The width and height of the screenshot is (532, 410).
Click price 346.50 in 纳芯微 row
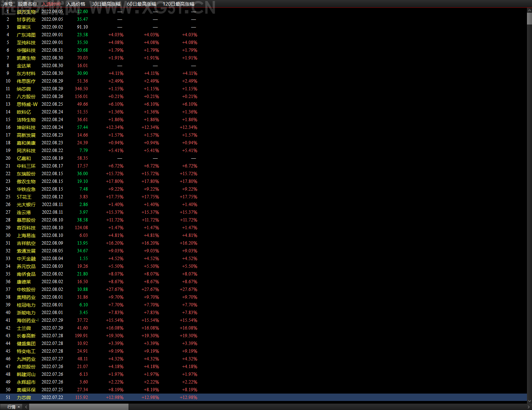click(81, 89)
